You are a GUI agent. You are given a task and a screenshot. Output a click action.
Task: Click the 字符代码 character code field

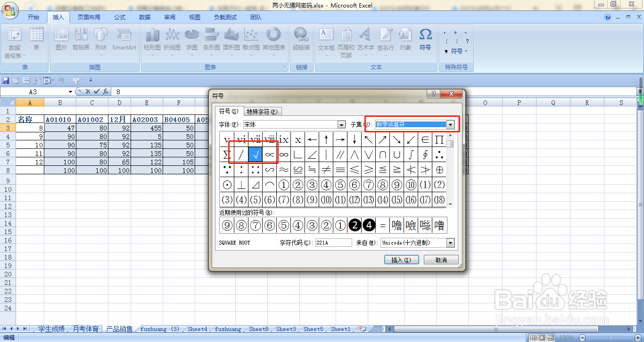click(x=334, y=243)
